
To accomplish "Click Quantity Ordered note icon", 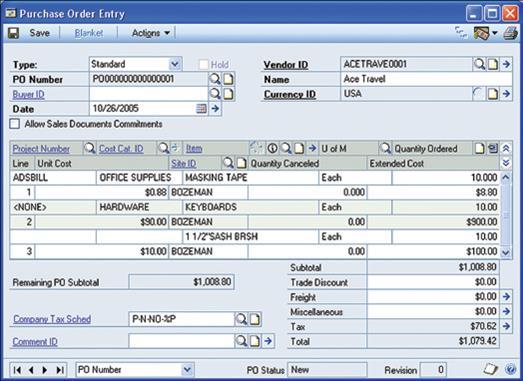I will pos(479,148).
